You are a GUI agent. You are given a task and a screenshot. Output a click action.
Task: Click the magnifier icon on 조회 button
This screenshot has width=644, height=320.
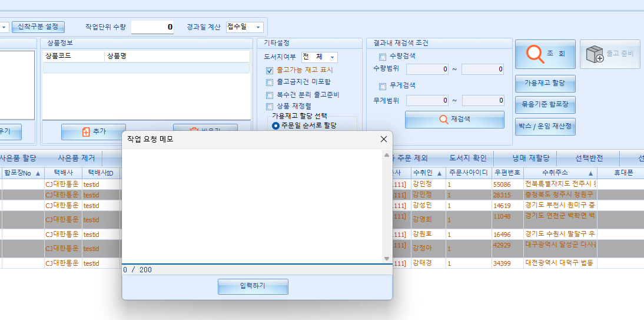(535, 54)
